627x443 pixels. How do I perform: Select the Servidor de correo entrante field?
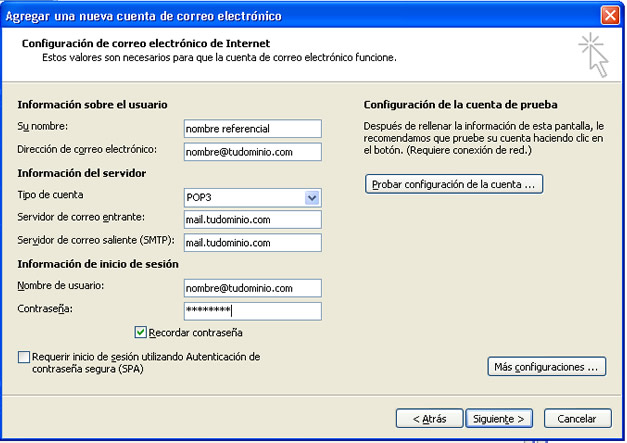[252, 219]
